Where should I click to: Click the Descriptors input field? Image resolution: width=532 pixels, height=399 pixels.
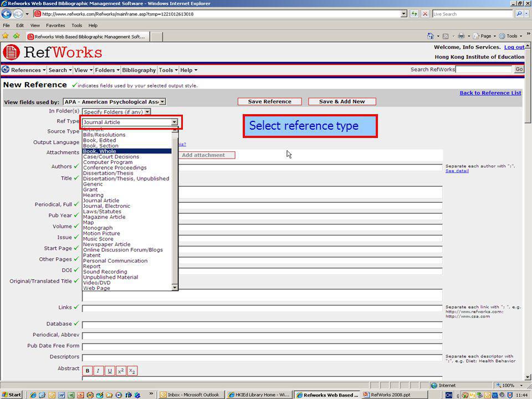262,358
